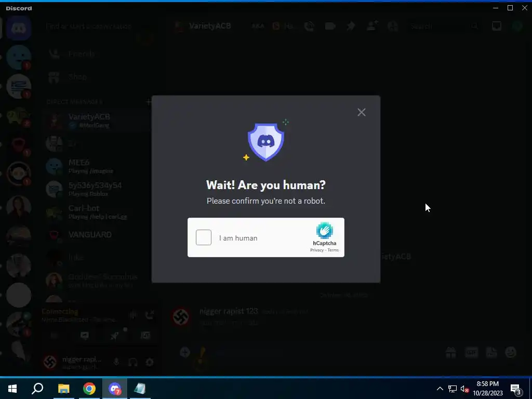Open the Carl-bot direct message
The height and width of the screenshot is (399, 532).
[x=98, y=212]
